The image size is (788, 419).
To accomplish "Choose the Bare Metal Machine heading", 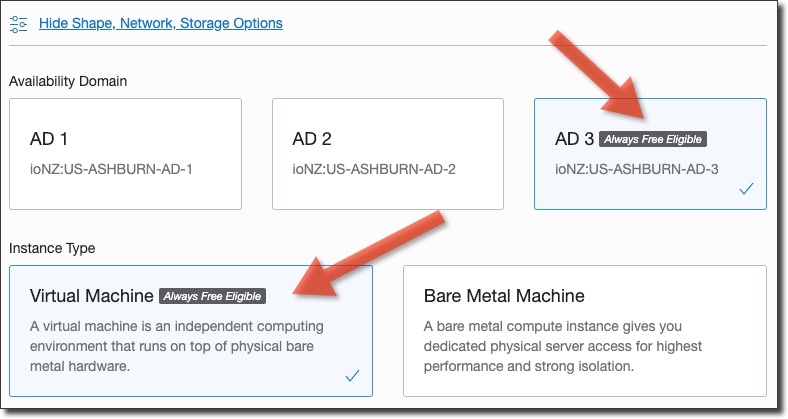I will click(504, 296).
